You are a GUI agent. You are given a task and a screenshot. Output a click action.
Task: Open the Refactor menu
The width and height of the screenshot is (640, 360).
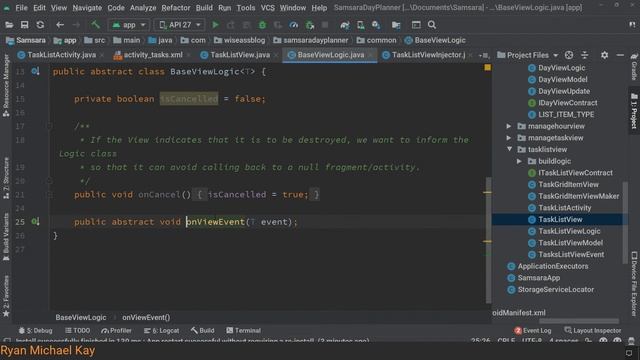coord(176,7)
